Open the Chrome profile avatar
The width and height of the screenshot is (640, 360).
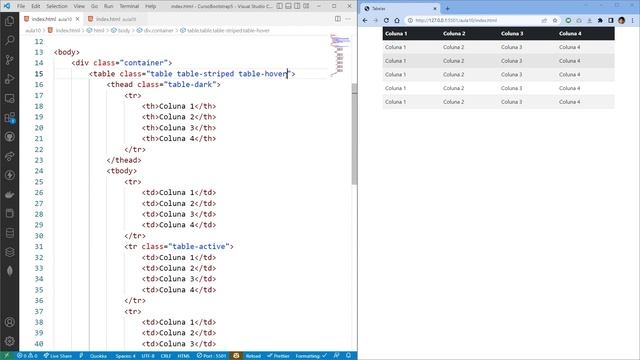621,20
